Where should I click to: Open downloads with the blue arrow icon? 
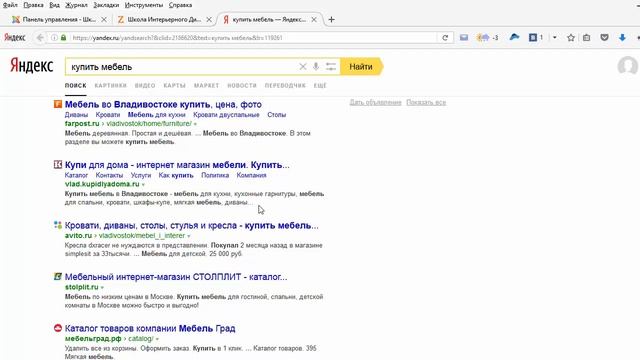pyautogui.click(x=622, y=38)
